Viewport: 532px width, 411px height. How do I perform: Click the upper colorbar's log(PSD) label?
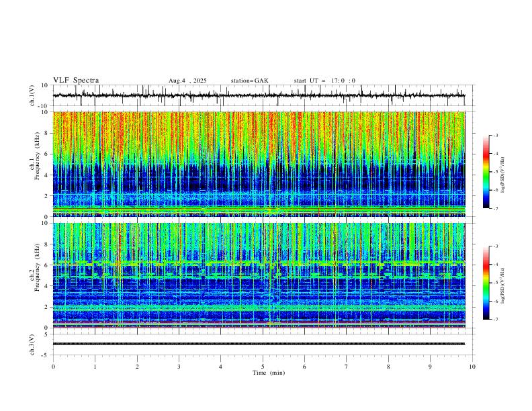coord(502,175)
